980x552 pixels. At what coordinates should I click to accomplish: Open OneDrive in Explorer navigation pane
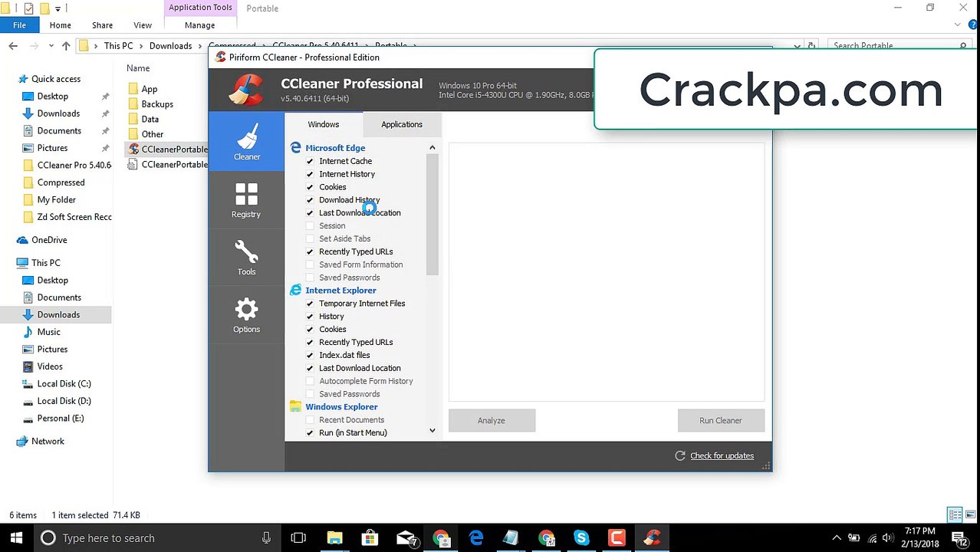point(49,240)
